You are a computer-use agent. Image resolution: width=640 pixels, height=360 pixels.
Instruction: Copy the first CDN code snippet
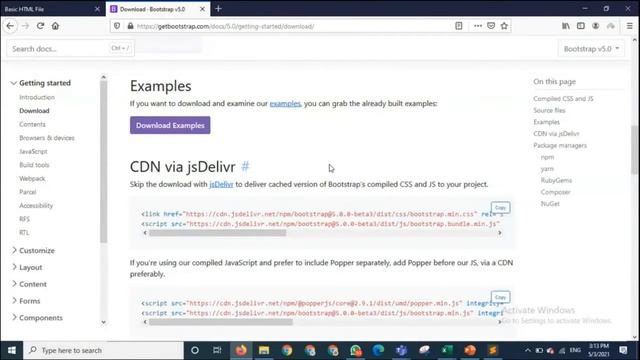(500, 208)
